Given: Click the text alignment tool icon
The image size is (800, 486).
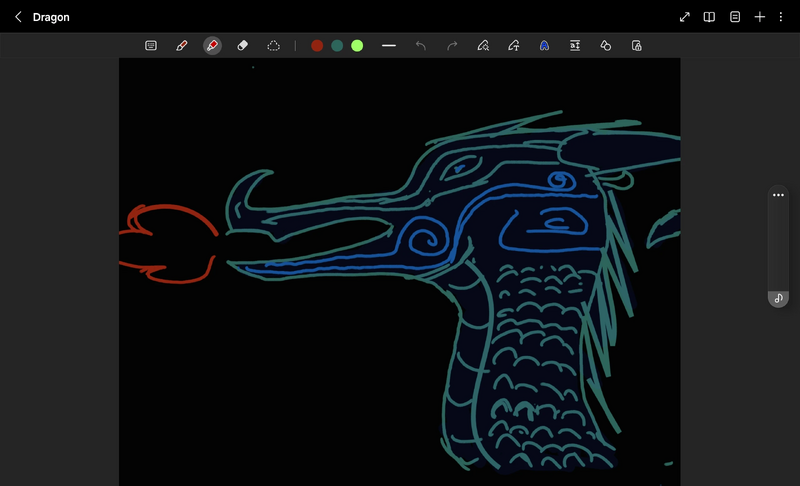Looking at the screenshot, I should (575, 46).
